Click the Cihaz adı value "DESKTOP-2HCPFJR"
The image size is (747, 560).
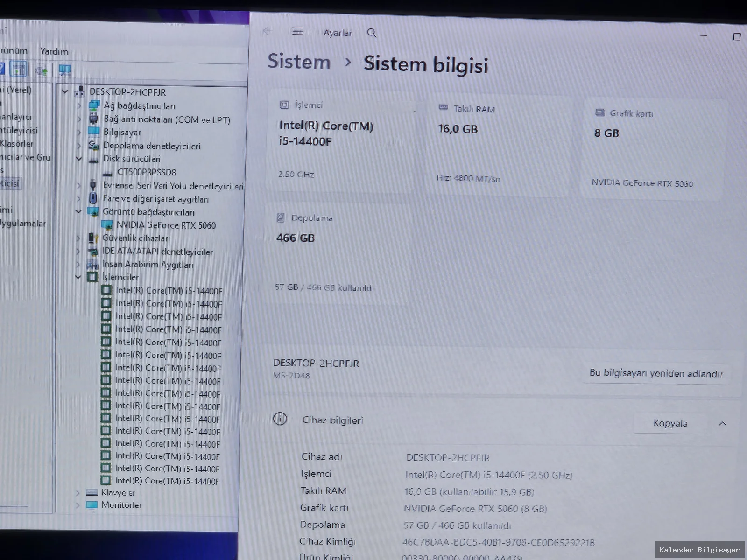tap(448, 458)
